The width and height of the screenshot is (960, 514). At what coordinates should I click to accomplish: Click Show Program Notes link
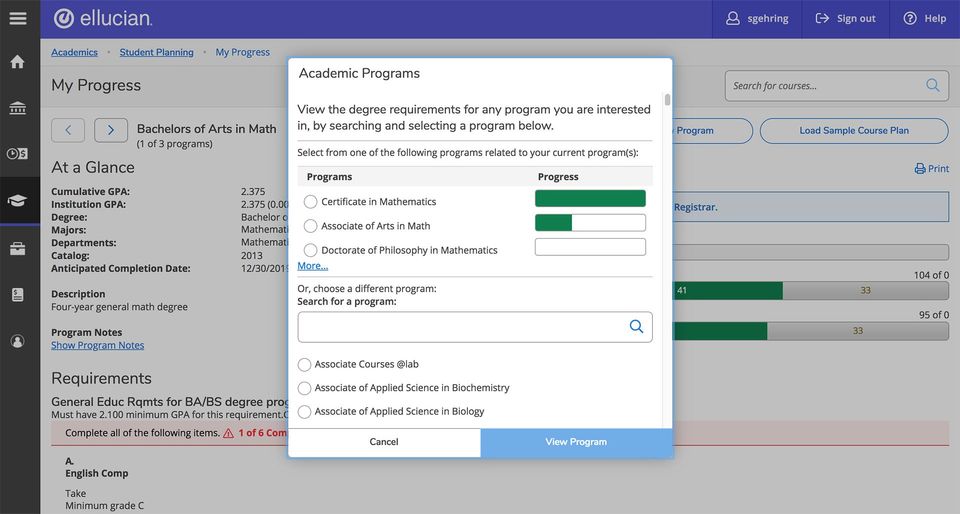click(97, 345)
